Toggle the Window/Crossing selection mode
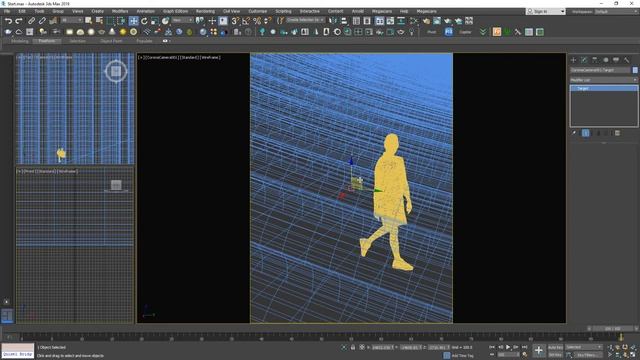The height and width of the screenshot is (360, 640). tap(121, 21)
